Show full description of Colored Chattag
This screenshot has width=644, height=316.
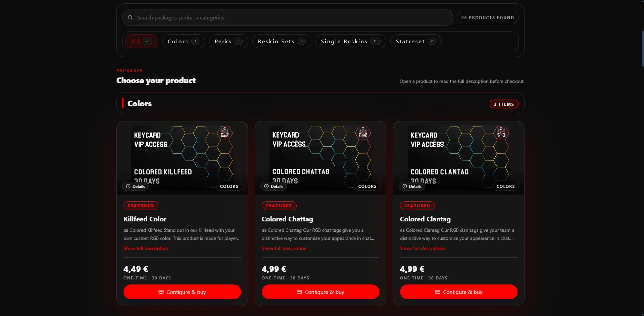coord(284,248)
